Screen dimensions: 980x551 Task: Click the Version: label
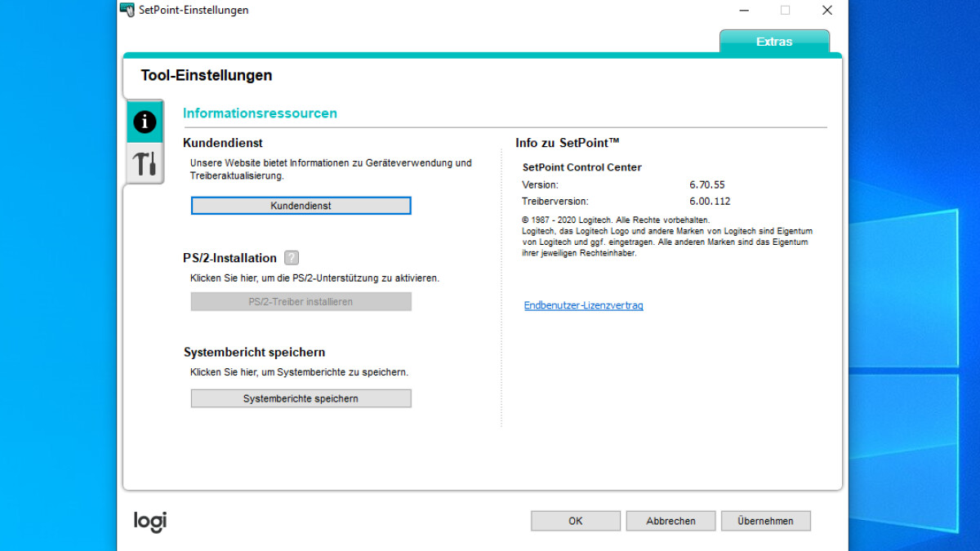540,184
